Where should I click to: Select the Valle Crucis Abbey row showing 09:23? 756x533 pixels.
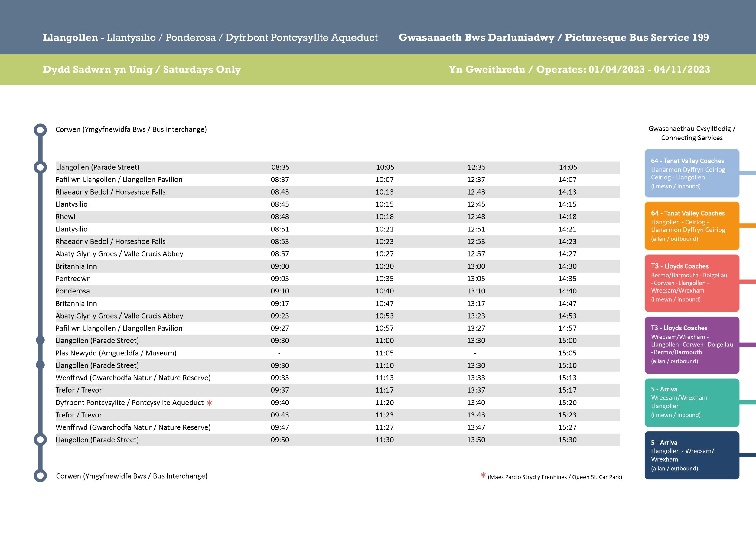click(x=337, y=316)
